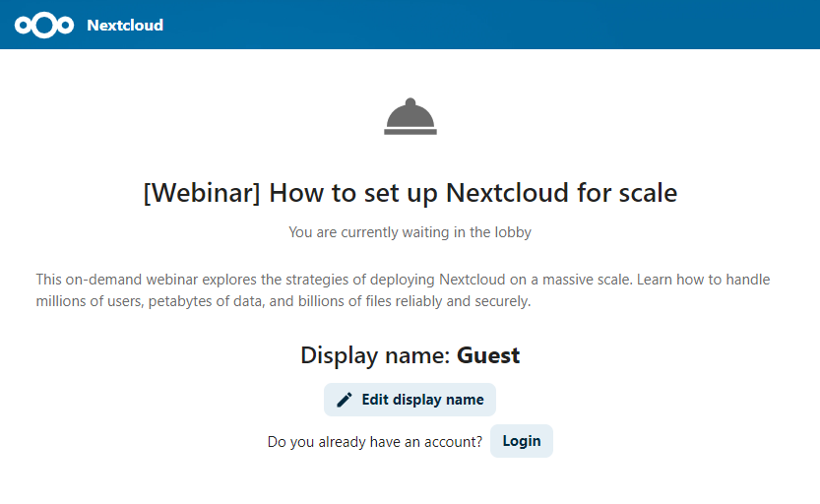Click the Nextcloud logo icon in the header
This screenshot has height=504, width=820.
pos(44,25)
